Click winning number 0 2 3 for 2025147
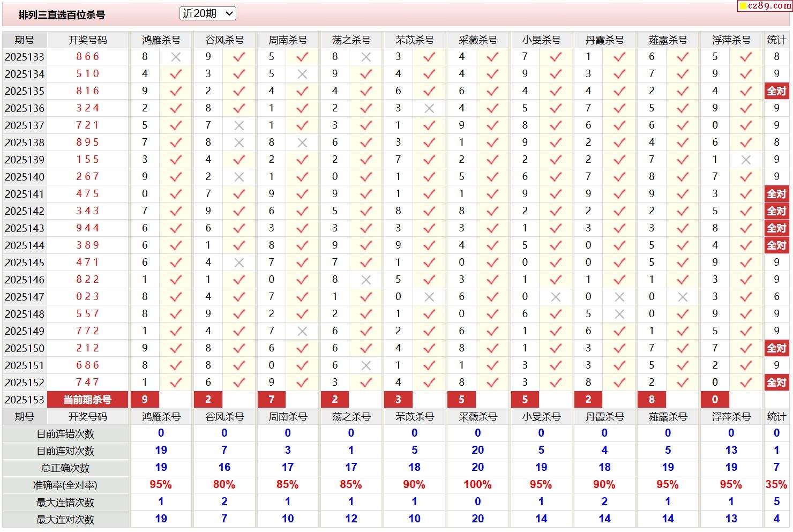The image size is (793, 532). tap(88, 297)
